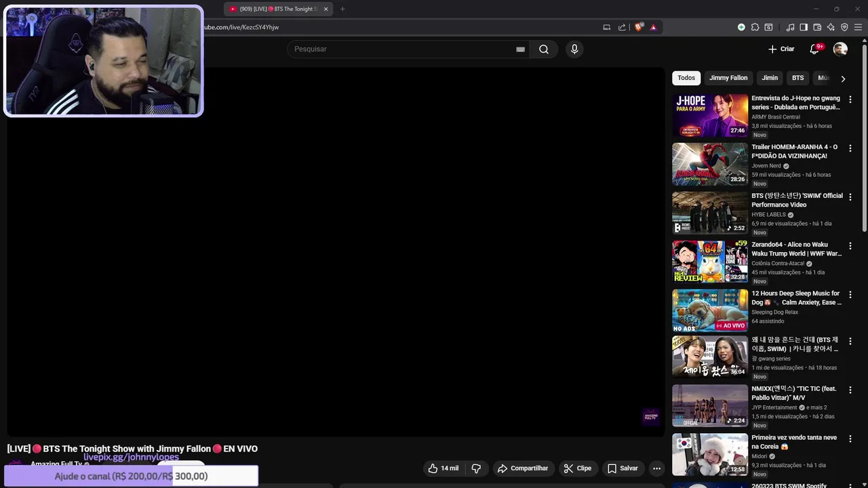Open the snow in Coreia thumbnail
This screenshot has width=868, height=488.
[710, 455]
